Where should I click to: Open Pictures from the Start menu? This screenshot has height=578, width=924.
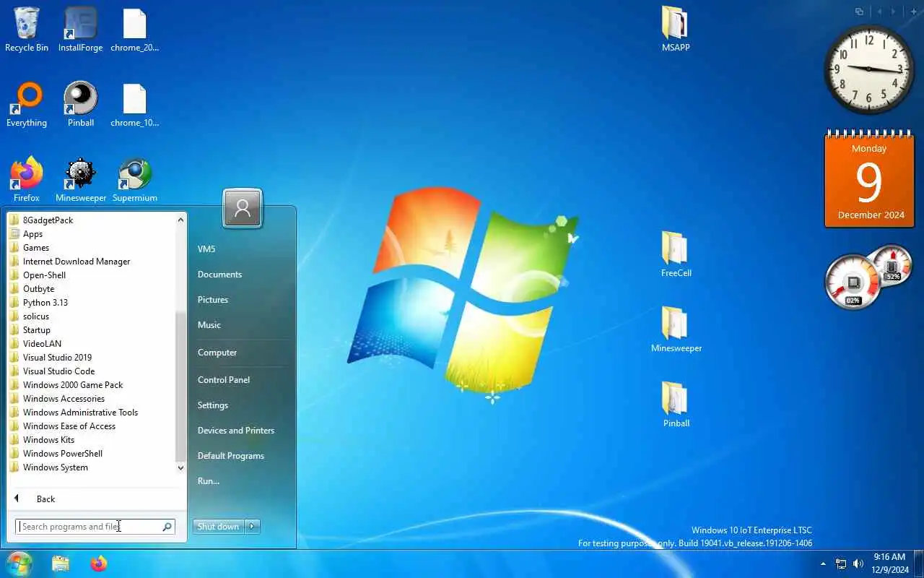pos(242,299)
